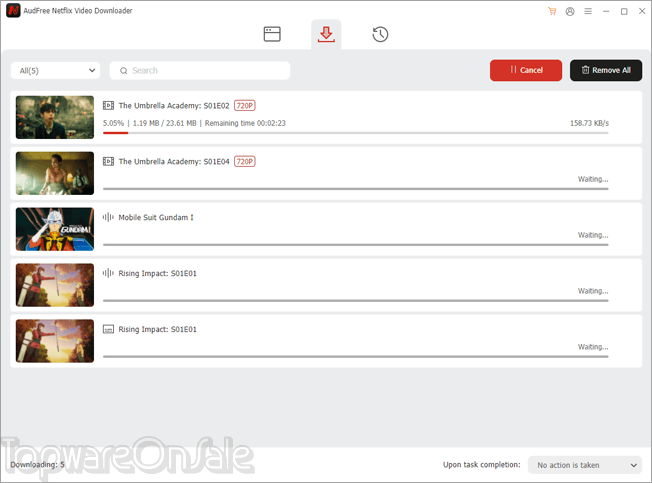652x483 pixels.
Task: Select title The Umbrella Academy: S01E02
Action: pos(174,106)
